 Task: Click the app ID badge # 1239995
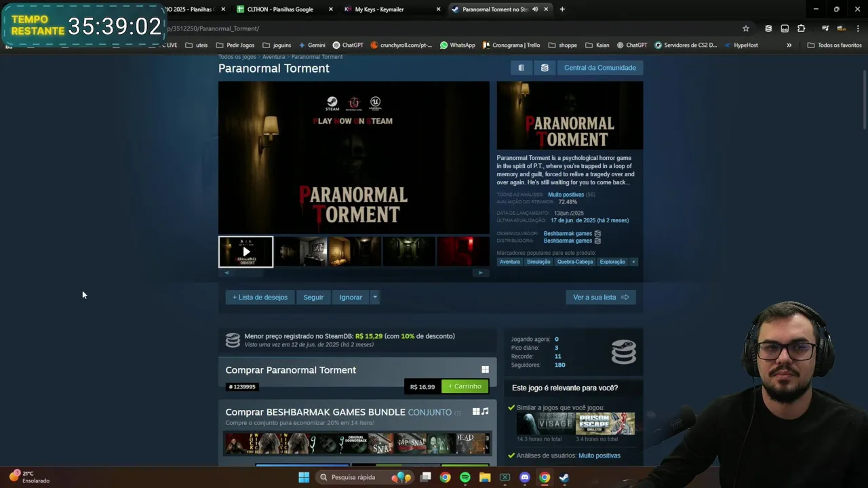tap(242, 387)
